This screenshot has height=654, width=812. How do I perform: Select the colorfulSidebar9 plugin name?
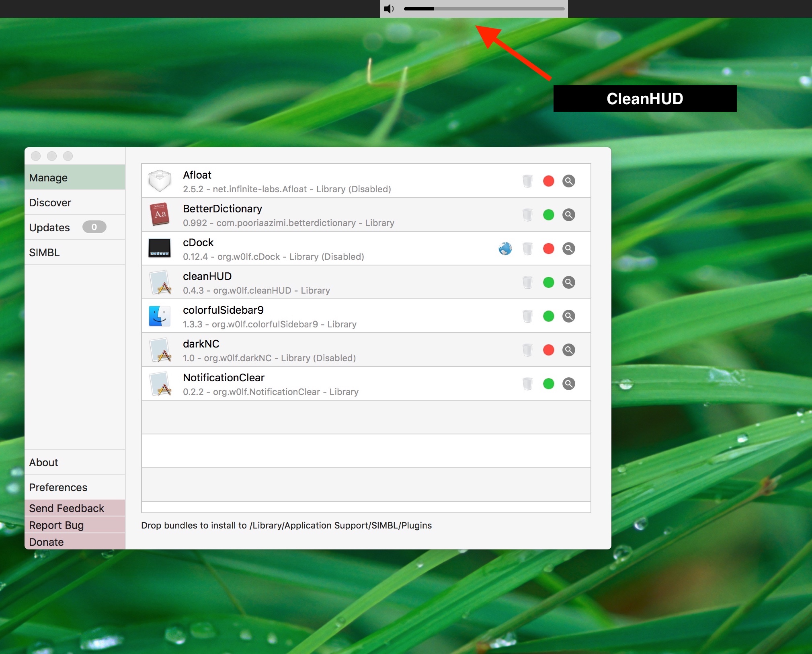[x=223, y=310]
